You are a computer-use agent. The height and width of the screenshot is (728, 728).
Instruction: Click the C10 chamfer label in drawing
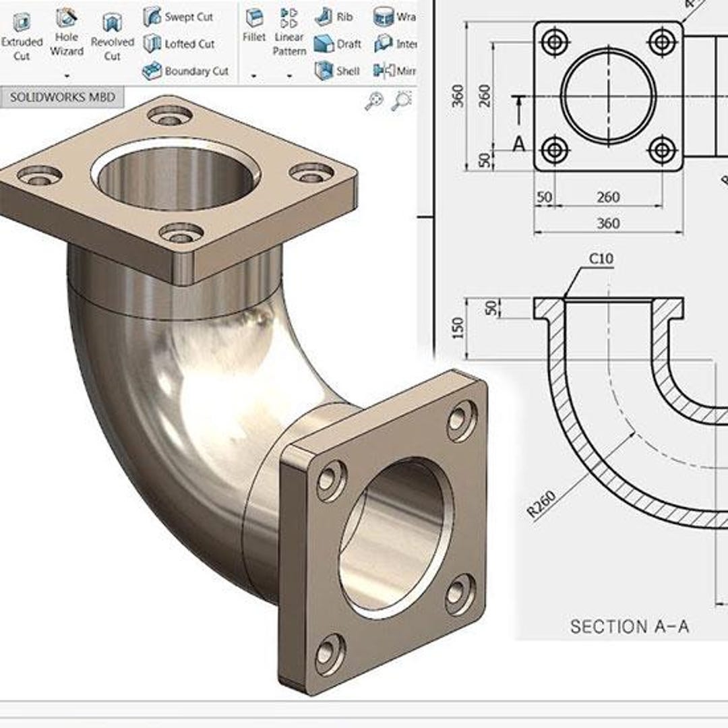pyautogui.click(x=601, y=259)
